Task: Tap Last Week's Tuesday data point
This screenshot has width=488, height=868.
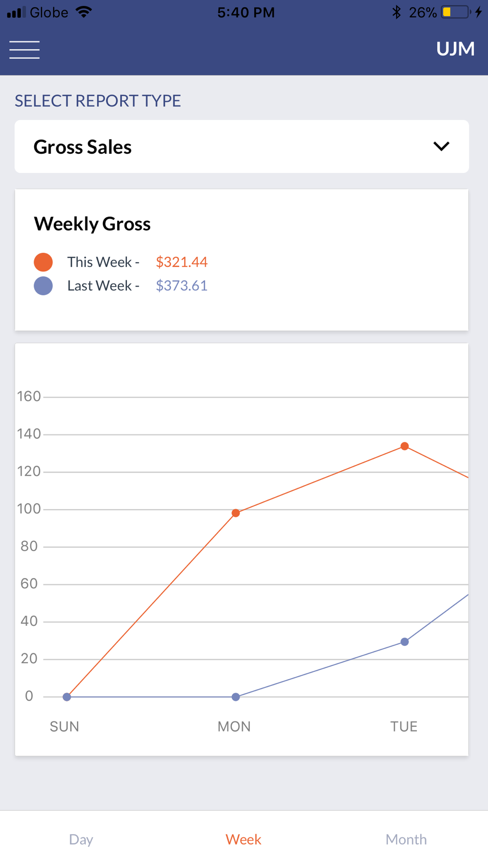Action: [x=405, y=642]
